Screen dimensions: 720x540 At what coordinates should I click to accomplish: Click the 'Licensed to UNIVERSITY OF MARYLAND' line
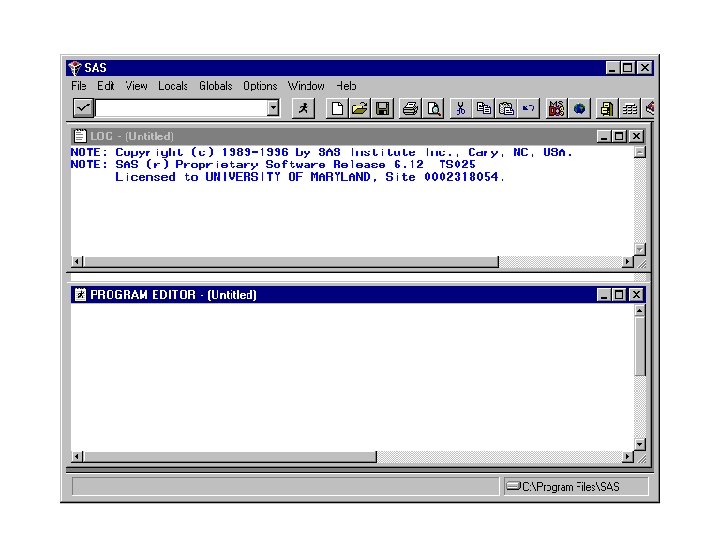[310, 177]
